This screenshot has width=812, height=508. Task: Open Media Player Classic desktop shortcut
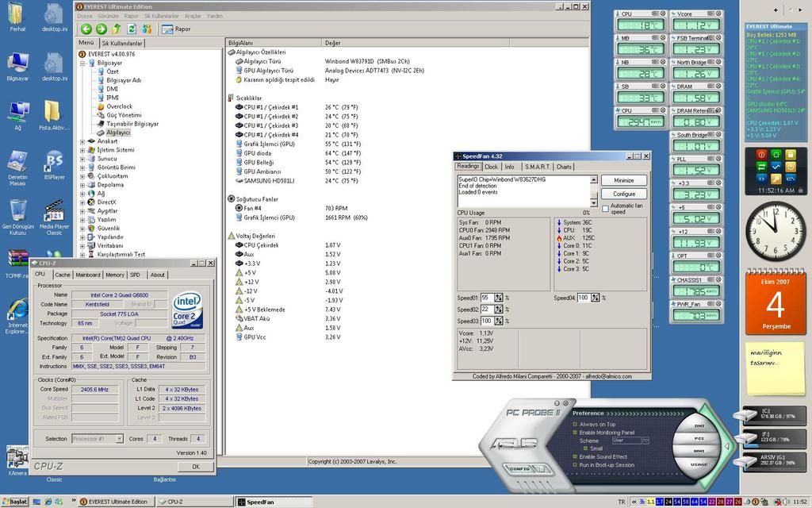(x=54, y=217)
